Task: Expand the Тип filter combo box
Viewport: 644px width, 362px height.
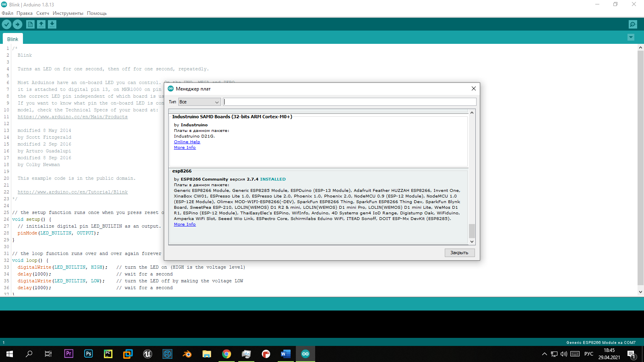Action: click(x=200, y=102)
